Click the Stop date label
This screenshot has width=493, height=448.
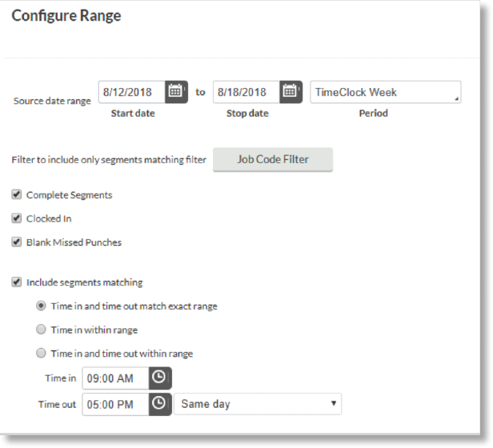click(x=247, y=113)
